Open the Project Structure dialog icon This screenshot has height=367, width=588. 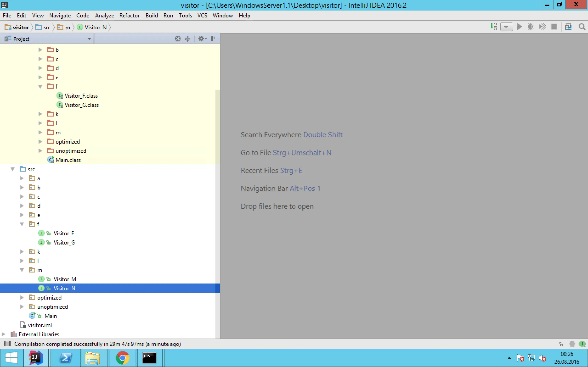568,27
